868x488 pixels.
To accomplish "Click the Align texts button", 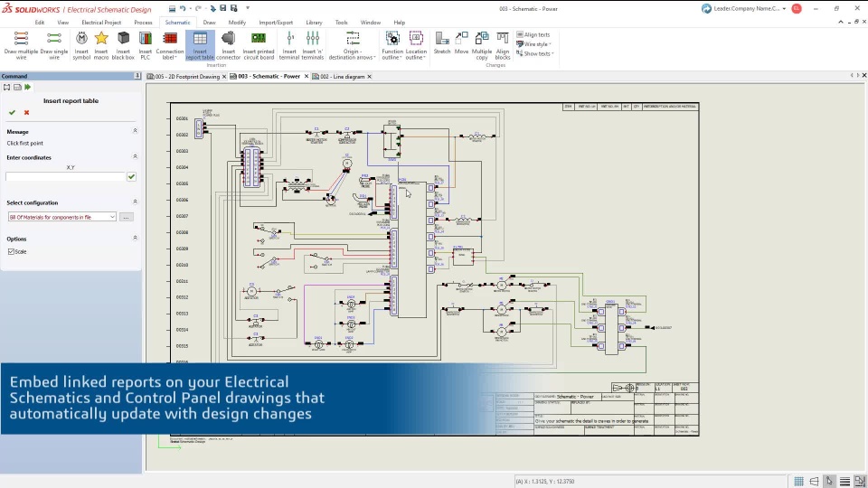I will click(x=533, y=35).
